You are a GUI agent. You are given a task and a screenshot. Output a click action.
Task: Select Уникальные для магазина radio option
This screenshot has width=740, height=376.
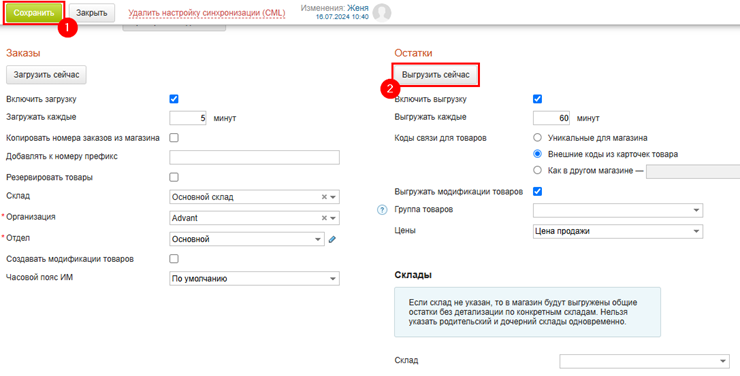click(x=537, y=138)
